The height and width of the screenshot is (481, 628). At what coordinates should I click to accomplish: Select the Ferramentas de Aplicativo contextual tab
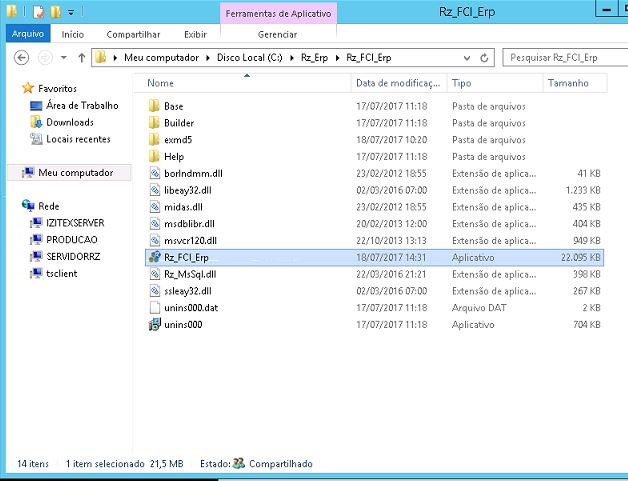click(278, 14)
